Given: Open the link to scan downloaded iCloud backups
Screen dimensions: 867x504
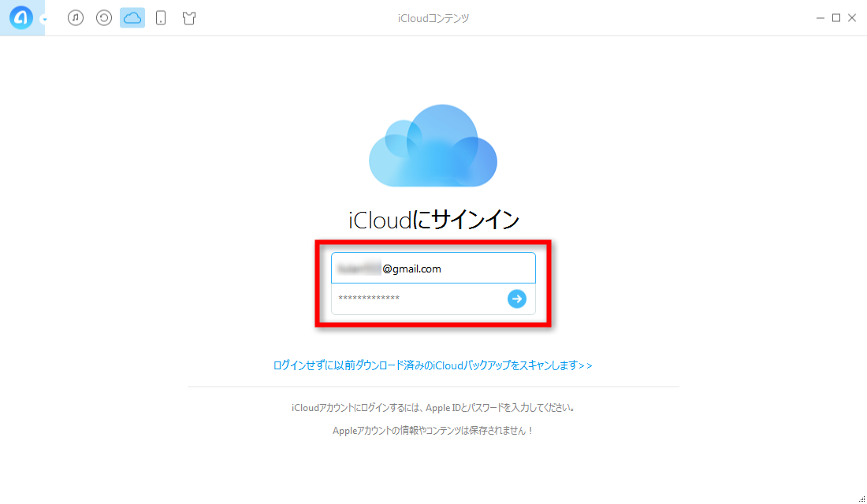Looking at the screenshot, I should [x=433, y=365].
